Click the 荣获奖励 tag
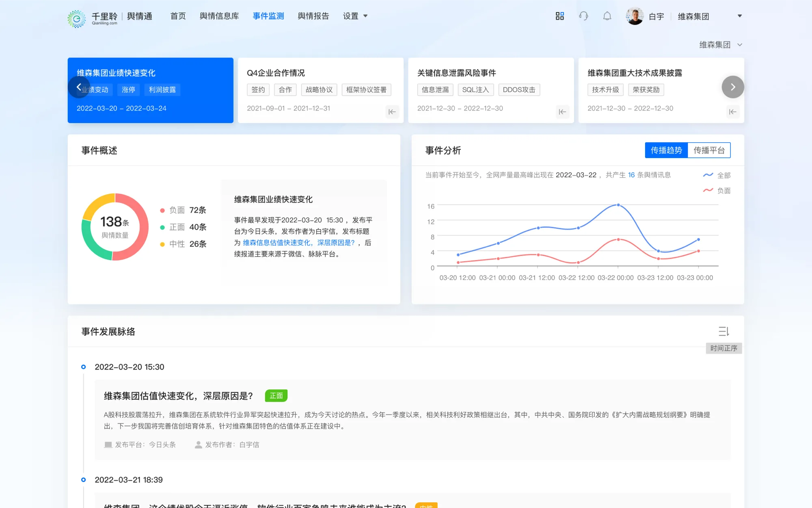The height and width of the screenshot is (508, 812). 646,90
